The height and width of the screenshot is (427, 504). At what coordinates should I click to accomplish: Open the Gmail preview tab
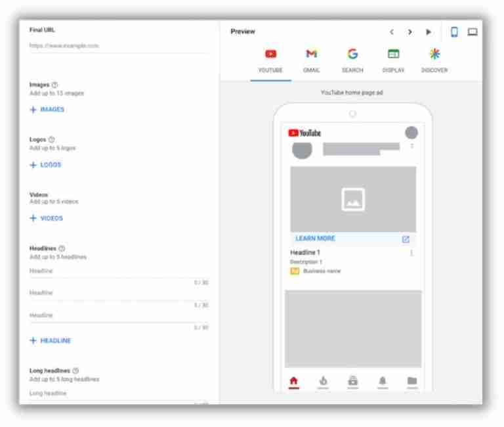tap(311, 60)
